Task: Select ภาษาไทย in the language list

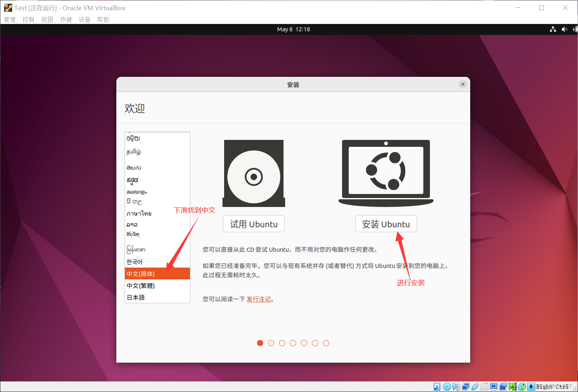Action: (157, 213)
